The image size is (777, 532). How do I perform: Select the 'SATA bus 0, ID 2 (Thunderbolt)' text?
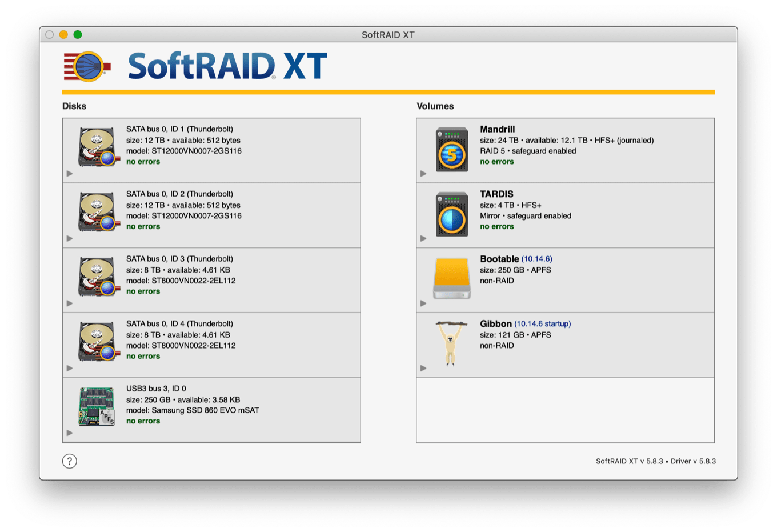point(179,194)
